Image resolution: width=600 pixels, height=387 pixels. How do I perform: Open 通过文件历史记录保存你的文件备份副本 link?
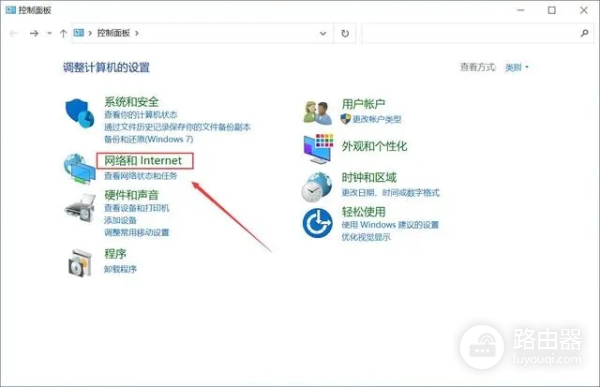pos(177,127)
